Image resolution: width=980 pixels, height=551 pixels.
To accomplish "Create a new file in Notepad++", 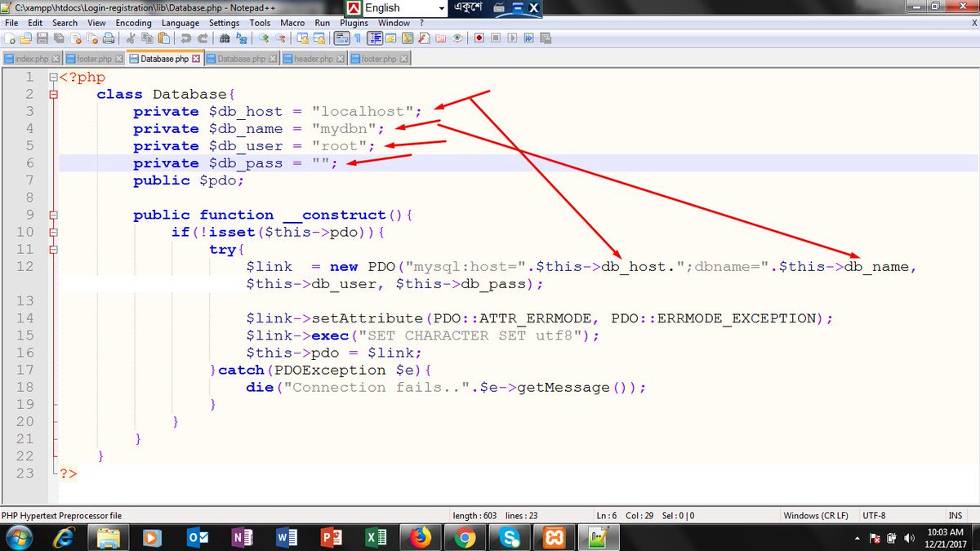I will 10,38.
